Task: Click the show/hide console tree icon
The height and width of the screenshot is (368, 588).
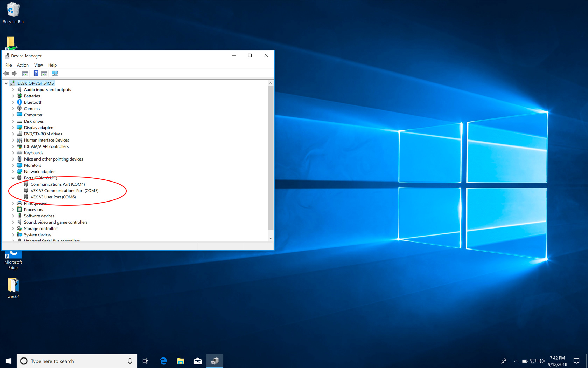Action: [x=25, y=74]
